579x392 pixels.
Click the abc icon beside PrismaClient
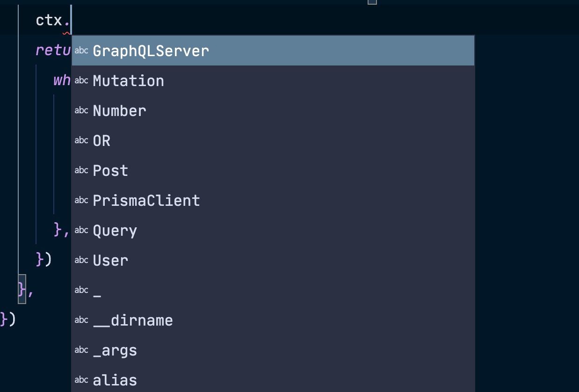pos(81,200)
